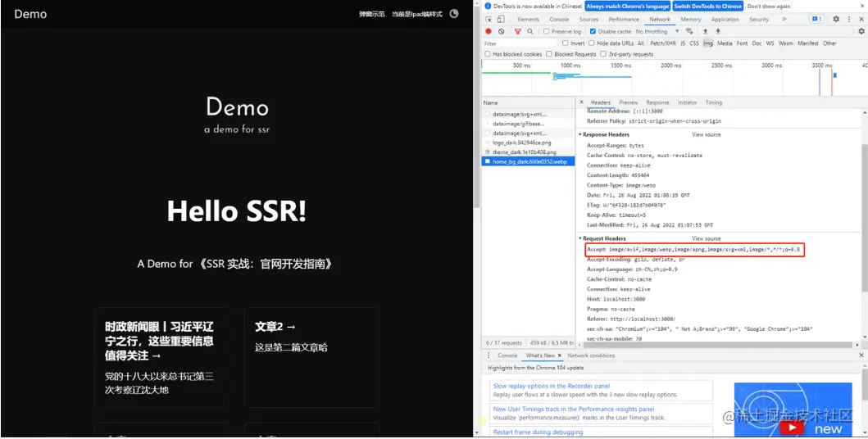View source of Request Headers
This screenshot has width=868, height=439.
(x=706, y=238)
